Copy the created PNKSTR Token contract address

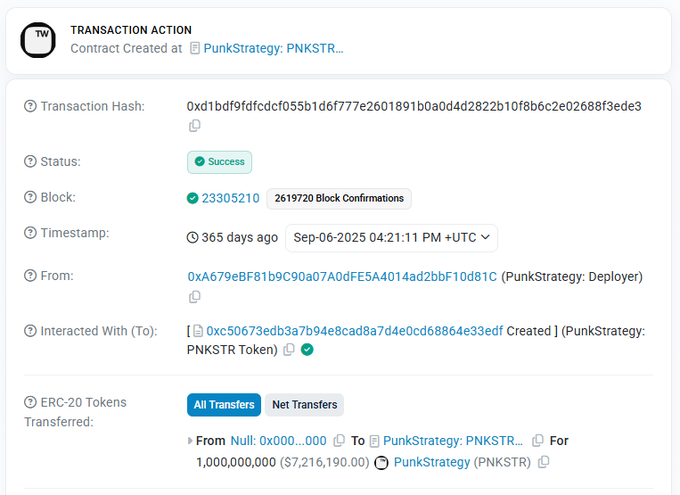[x=289, y=350]
